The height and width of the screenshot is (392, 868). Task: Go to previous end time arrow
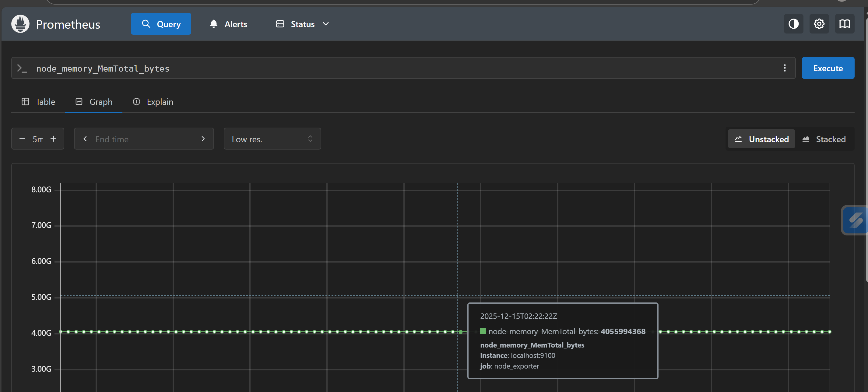85,139
